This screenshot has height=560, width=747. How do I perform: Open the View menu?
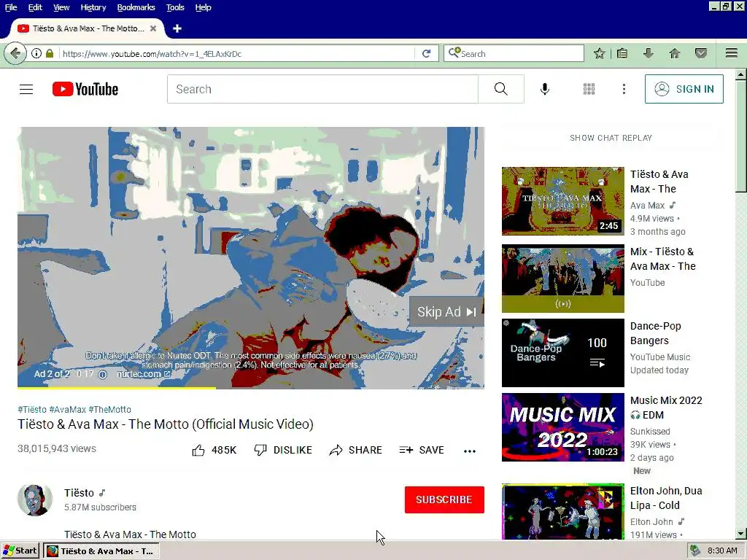61,7
